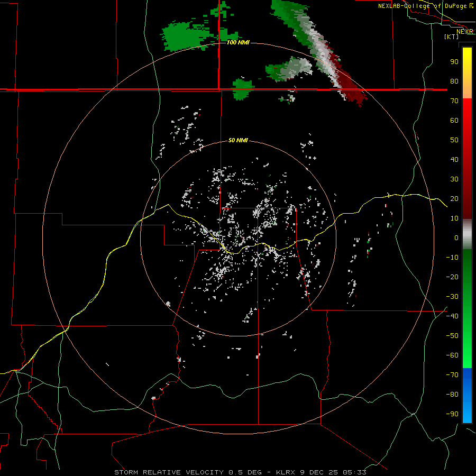Click the 60 value on velocity scale
Image resolution: width=476 pixels, height=476 pixels.
[x=454, y=121]
